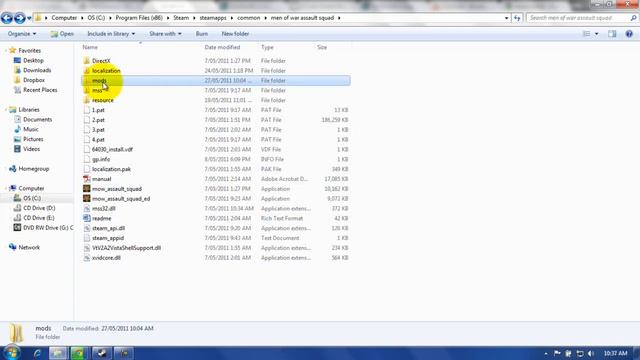Viewport: 640px width, 360px height.
Task: Select the gp.info file
Action: (101, 159)
